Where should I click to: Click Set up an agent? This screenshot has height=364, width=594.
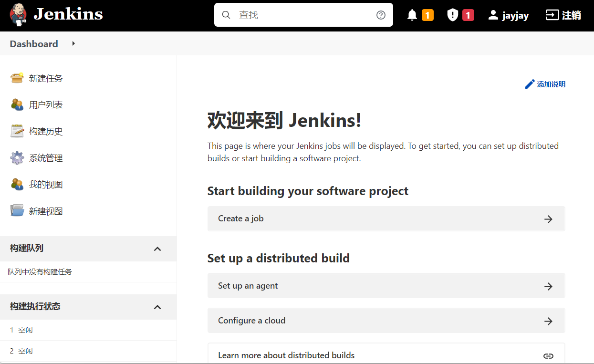point(386,286)
